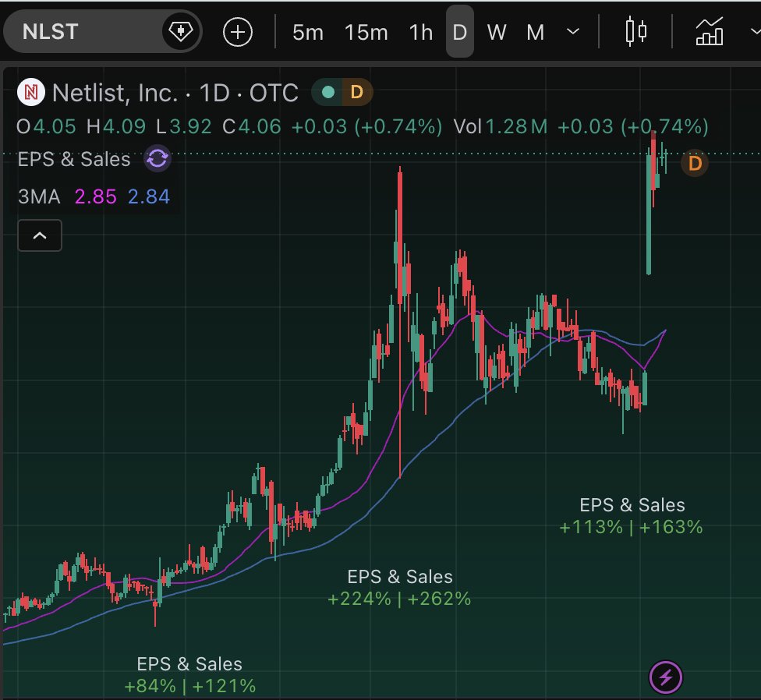Select the D daily timeframe
761x700 pixels.
pyautogui.click(x=459, y=32)
